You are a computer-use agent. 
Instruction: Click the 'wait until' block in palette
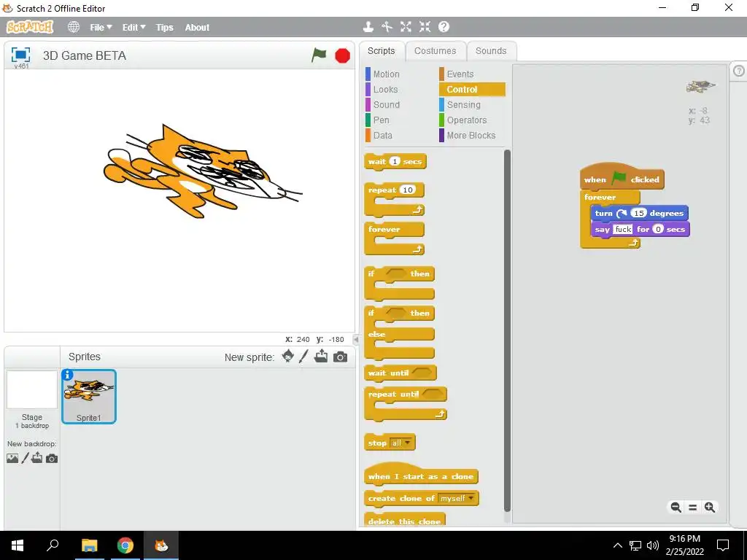(400, 373)
